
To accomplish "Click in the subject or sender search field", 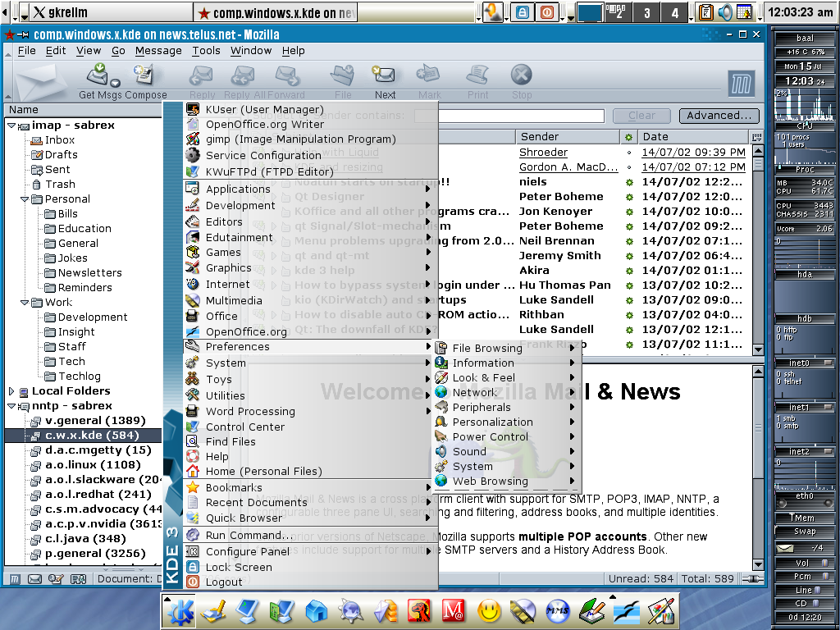I will pyautogui.click(x=509, y=116).
